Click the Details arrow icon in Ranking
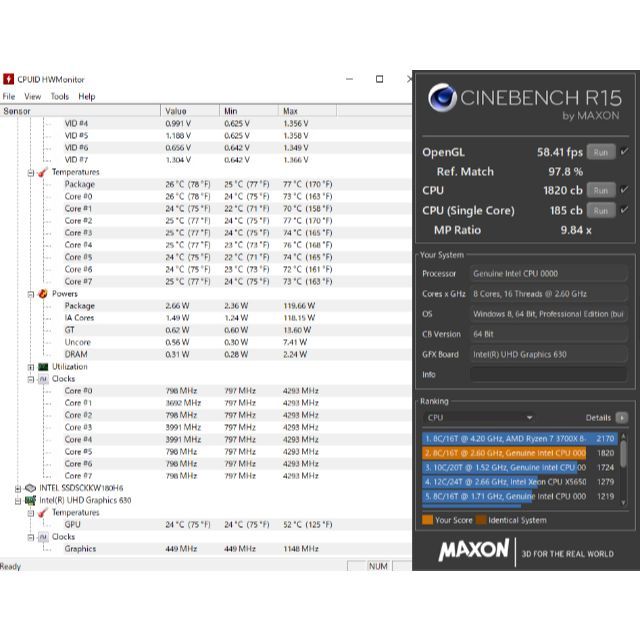640x640 pixels. click(x=621, y=418)
